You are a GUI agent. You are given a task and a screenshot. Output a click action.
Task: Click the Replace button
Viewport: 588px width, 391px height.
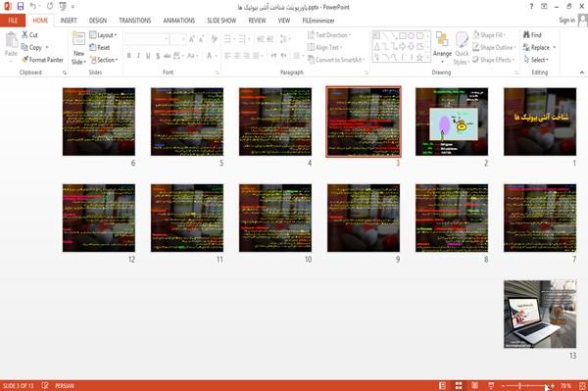click(539, 47)
